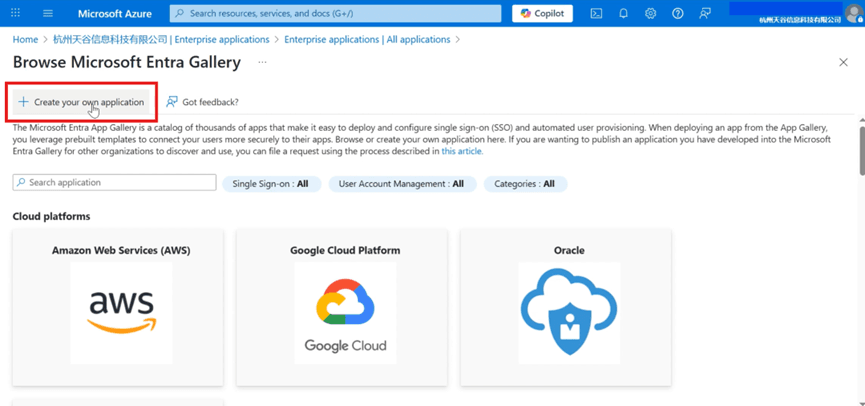Click the plus icon in Create application
865x406 pixels.
(x=23, y=102)
